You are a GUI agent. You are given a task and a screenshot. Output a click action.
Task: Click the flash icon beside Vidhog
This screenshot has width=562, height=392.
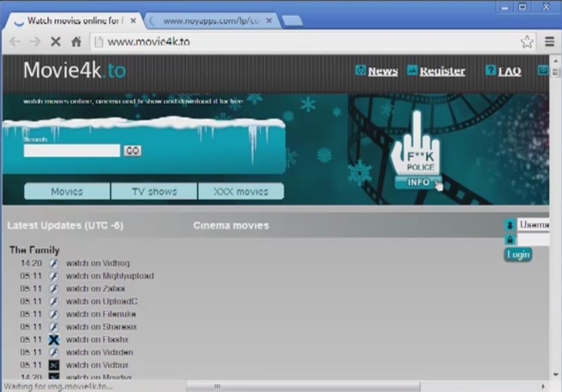point(54,263)
